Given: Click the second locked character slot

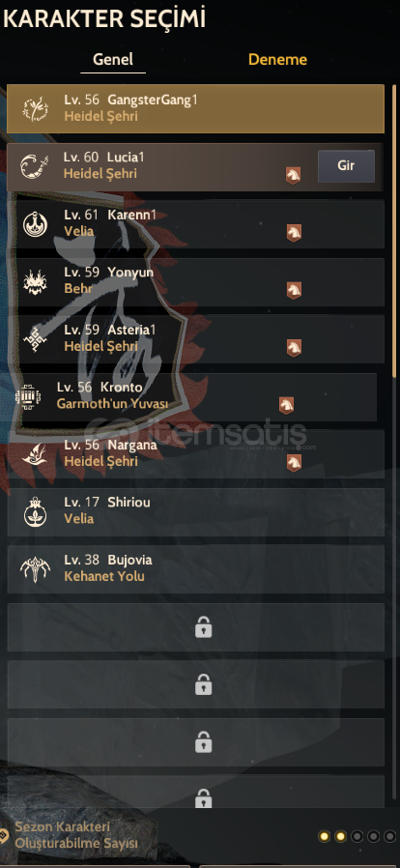Looking at the screenshot, I should coord(196,684).
